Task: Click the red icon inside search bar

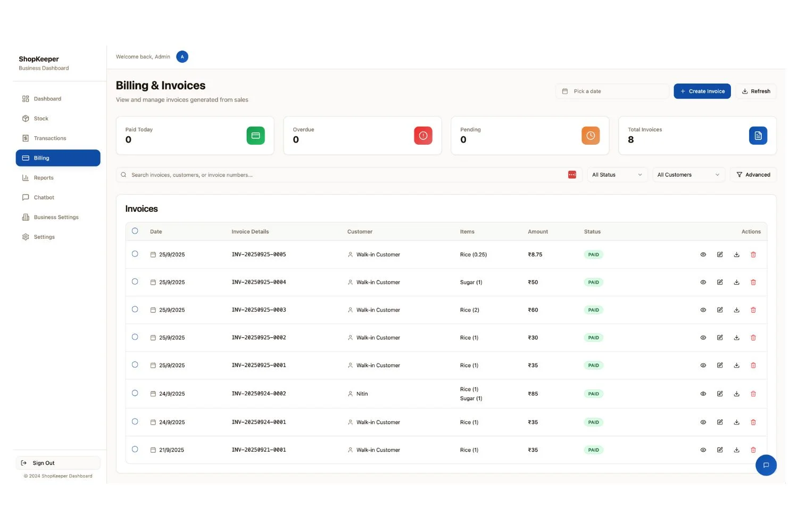Action: (572, 175)
